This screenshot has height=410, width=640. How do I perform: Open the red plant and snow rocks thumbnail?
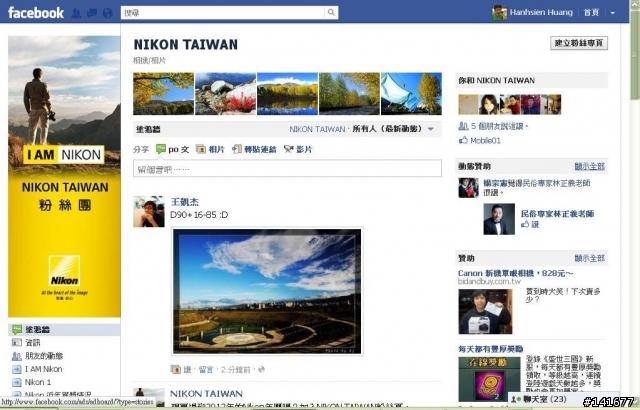(225, 93)
